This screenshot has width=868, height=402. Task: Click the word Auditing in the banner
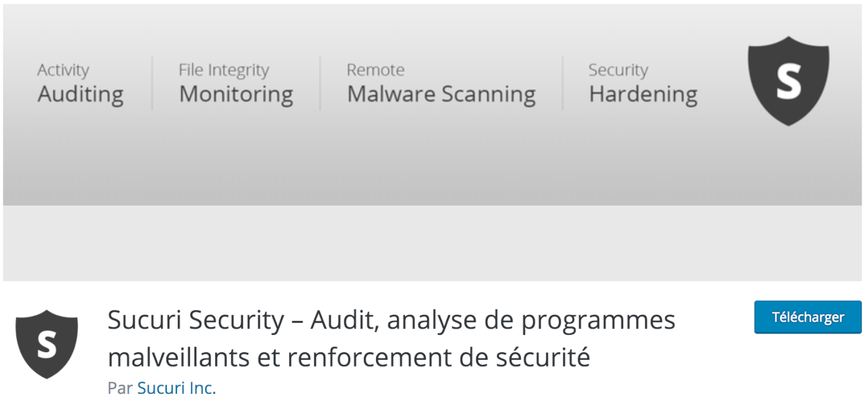click(x=80, y=94)
